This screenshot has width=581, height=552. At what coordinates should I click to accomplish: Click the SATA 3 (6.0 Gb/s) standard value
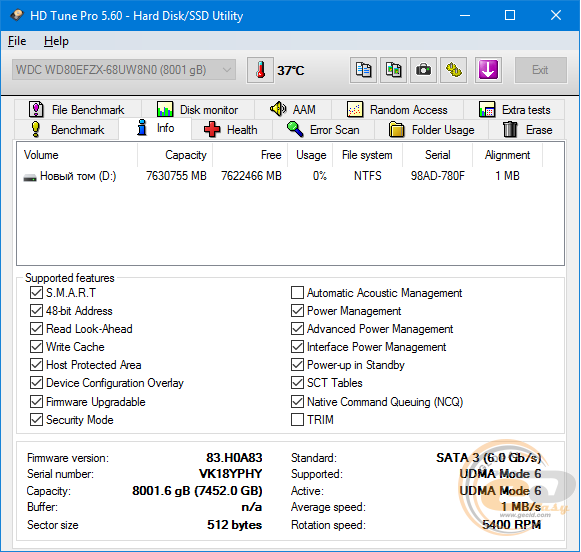489,458
